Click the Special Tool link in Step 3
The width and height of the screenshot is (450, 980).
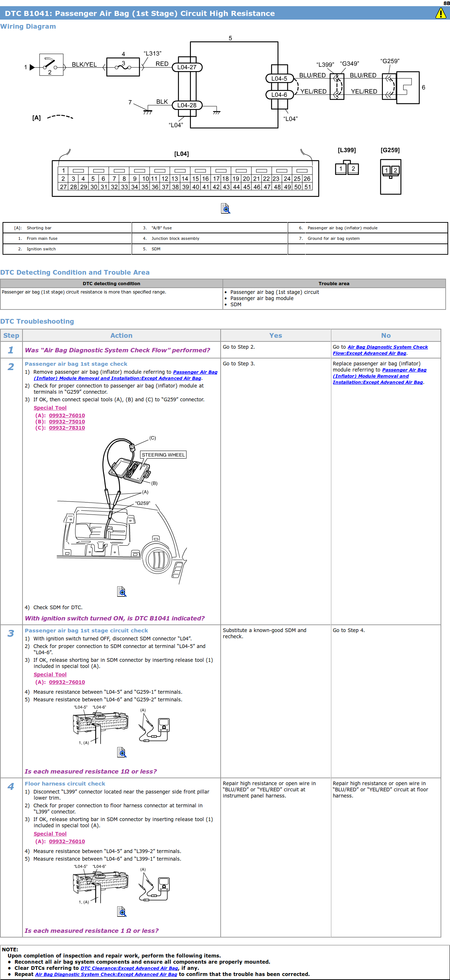tap(50, 674)
